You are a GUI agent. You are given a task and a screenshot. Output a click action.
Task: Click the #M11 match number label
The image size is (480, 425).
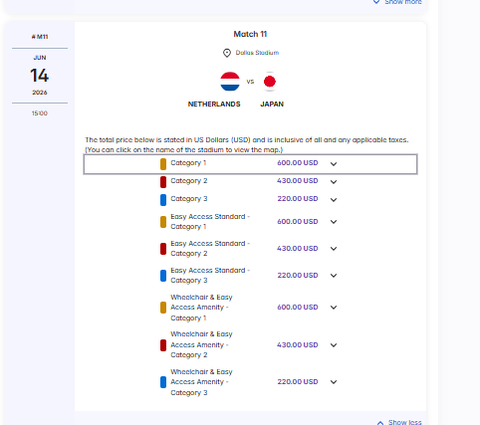click(40, 37)
